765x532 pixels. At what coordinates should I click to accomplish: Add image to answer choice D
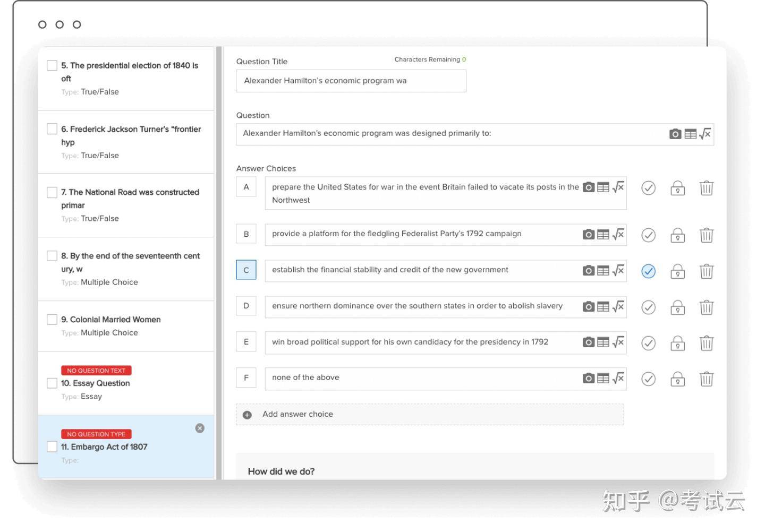pos(589,307)
